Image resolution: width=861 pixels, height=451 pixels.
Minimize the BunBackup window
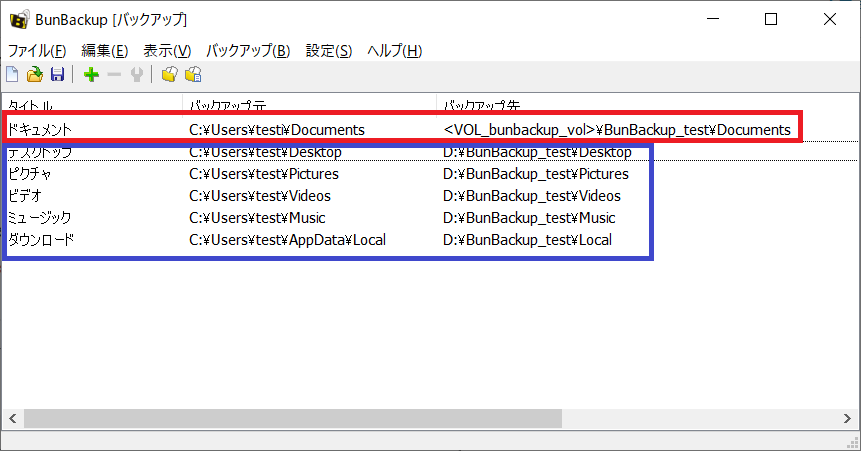pyautogui.click(x=713, y=19)
